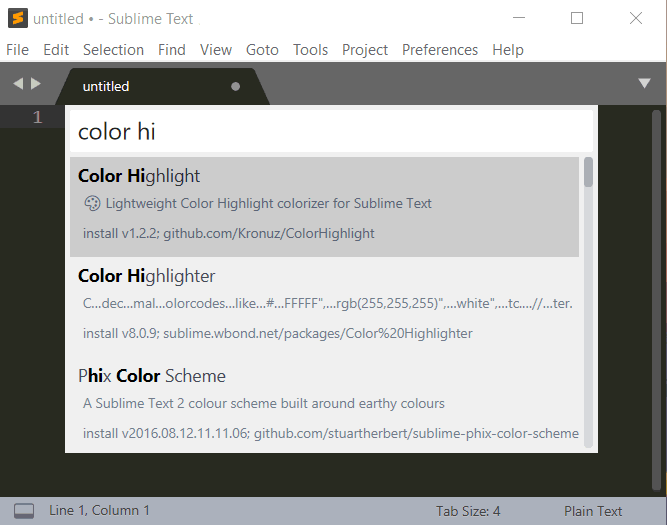The image size is (667, 525).
Task: Click the Sublime Text app icon in title bar
Action: coord(17,18)
